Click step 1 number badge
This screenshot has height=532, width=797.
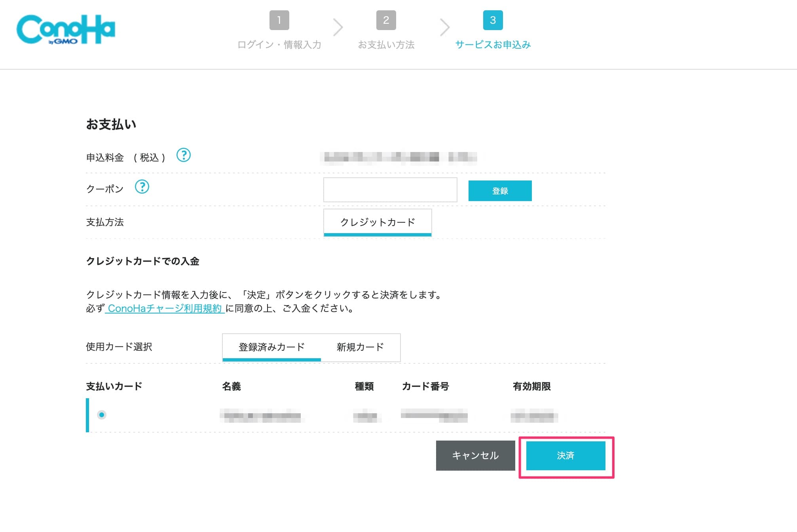coord(279,20)
